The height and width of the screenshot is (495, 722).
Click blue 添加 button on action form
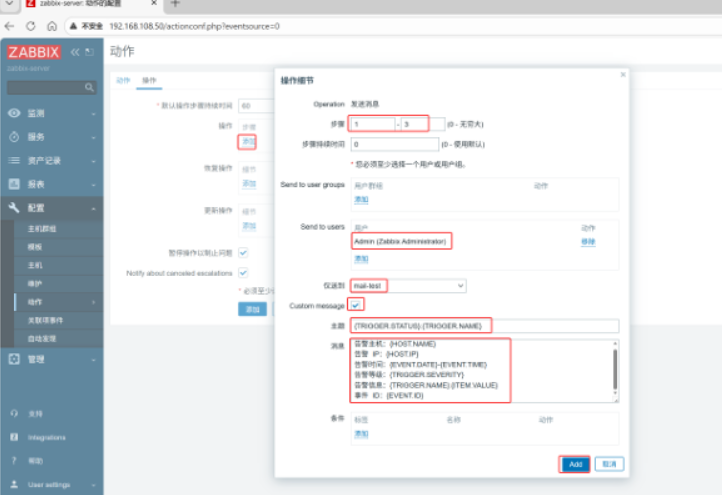252,309
